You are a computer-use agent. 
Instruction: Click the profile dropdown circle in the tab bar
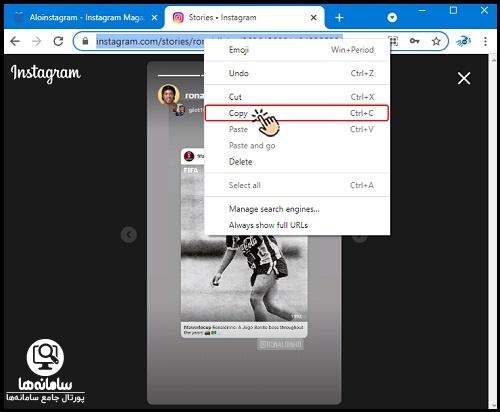pyautogui.click(x=392, y=17)
